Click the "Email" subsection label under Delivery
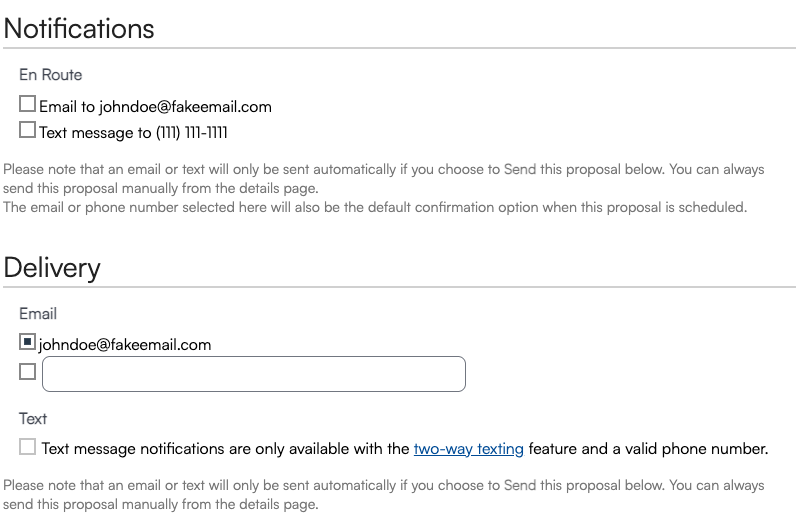The width and height of the screenshot is (807, 531). coord(38,314)
